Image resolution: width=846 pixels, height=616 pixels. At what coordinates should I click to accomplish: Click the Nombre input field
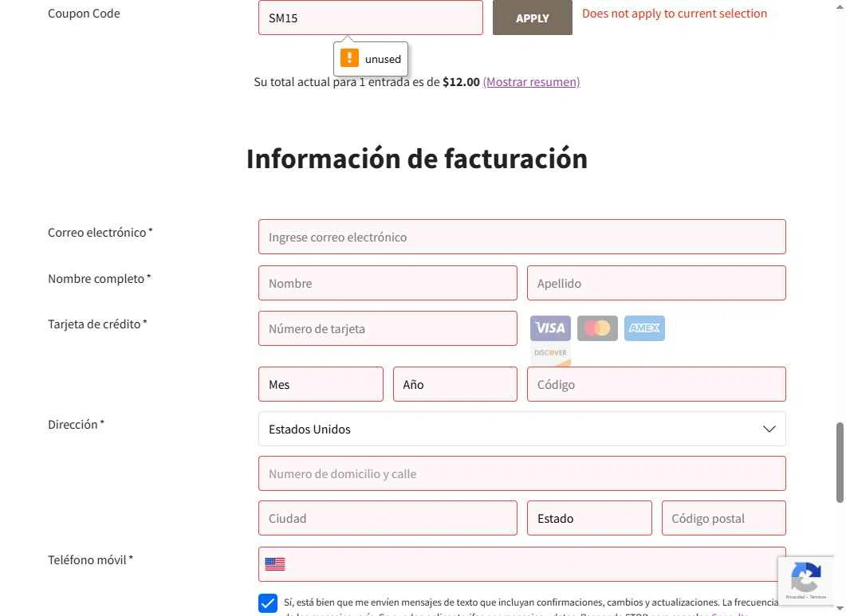(x=388, y=283)
